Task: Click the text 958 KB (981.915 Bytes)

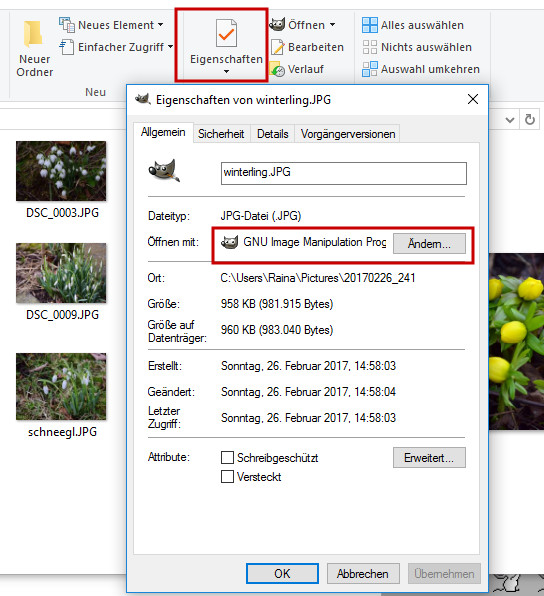Action: [x=277, y=304]
